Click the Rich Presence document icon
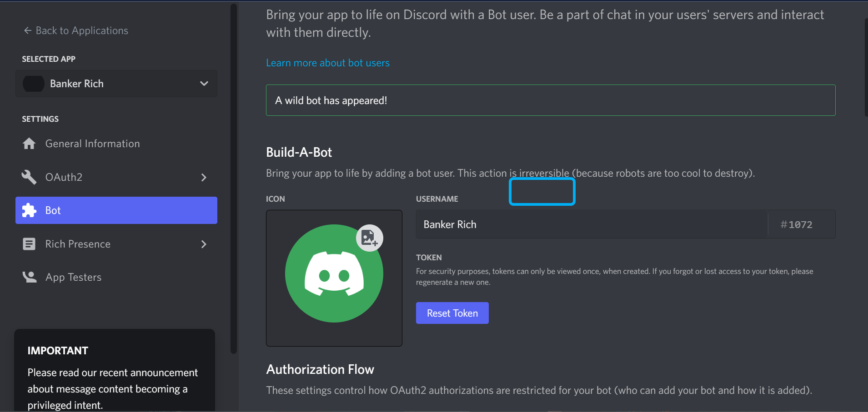Viewport: 868px width, 412px height. click(x=29, y=244)
